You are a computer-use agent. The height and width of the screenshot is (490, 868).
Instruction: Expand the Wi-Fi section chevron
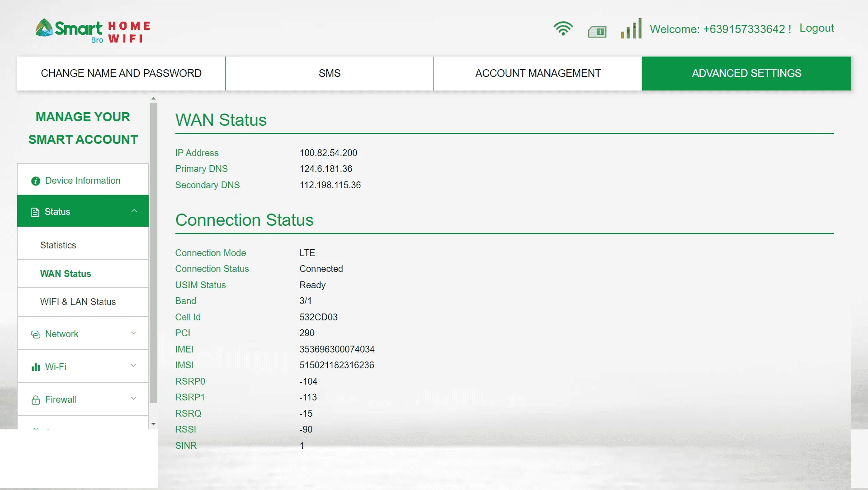[x=133, y=366]
